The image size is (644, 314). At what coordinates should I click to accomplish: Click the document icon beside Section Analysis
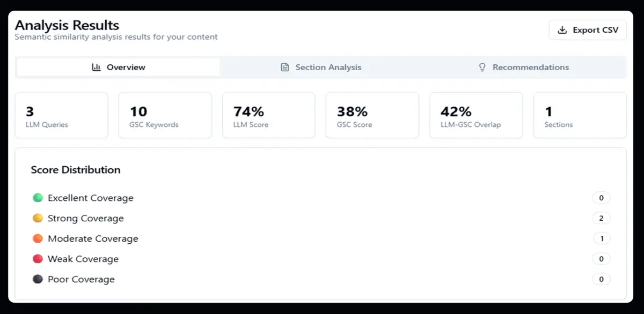pos(284,67)
